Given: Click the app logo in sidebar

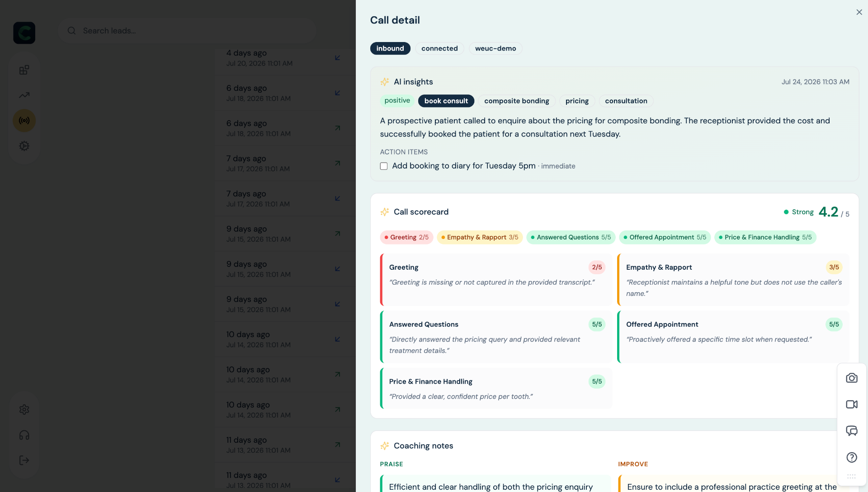Looking at the screenshot, I should (x=24, y=33).
